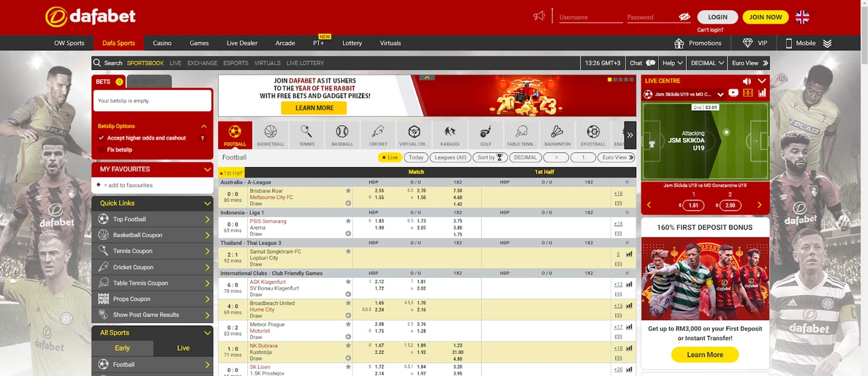Viewport: 868px width, 376px height.
Task: Click the first banner carousel indicator dot
Action: (x=609, y=80)
